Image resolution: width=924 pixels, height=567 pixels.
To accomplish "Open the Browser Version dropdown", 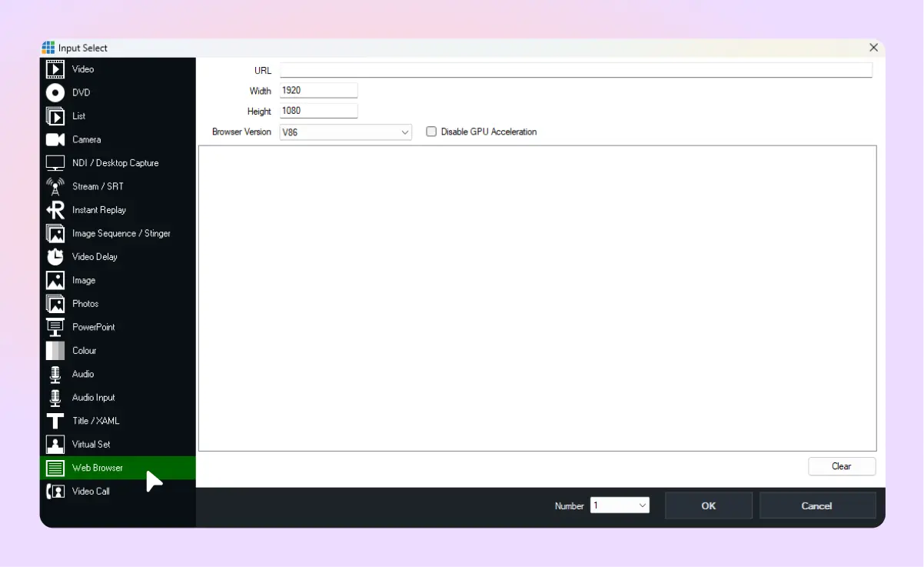I will 346,132.
